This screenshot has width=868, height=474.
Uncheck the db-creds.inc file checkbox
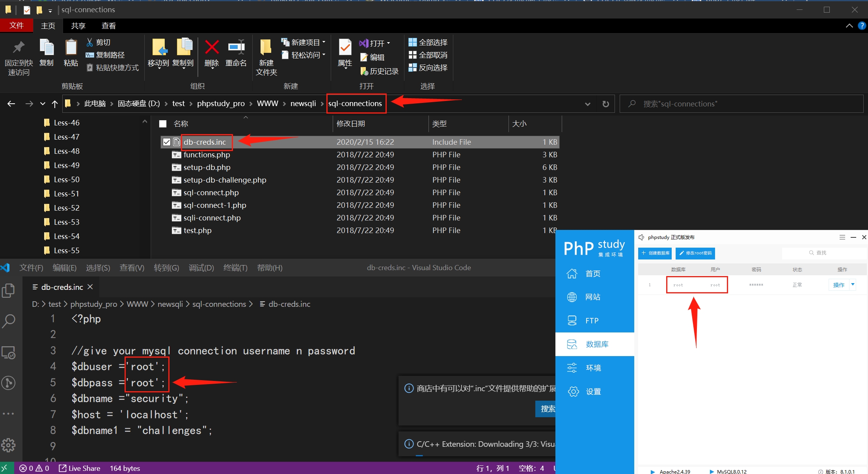pos(167,142)
